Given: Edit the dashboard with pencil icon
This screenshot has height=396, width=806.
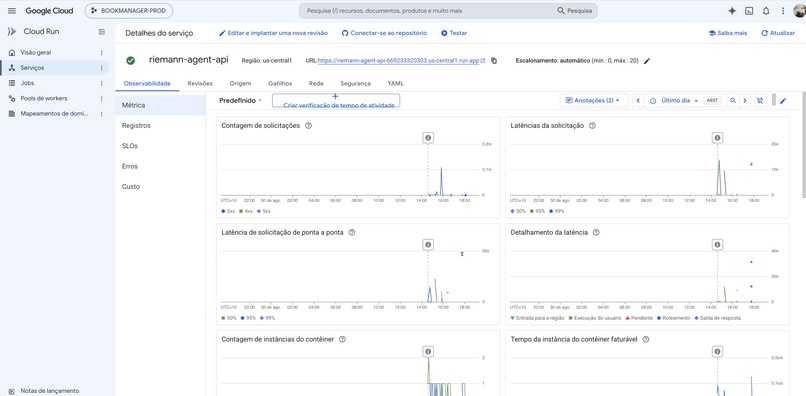Looking at the screenshot, I should [783, 101].
